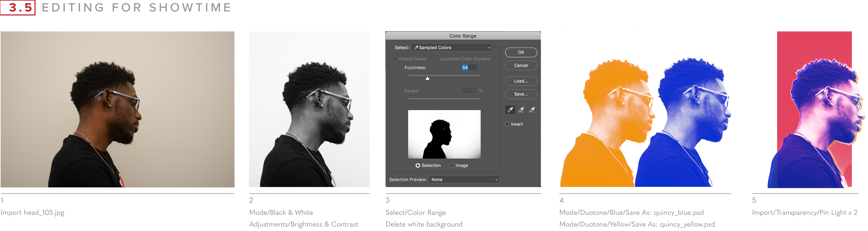Click the Color Range dialog title bar
The width and height of the screenshot is (868, 231).
tap(463, 35)
